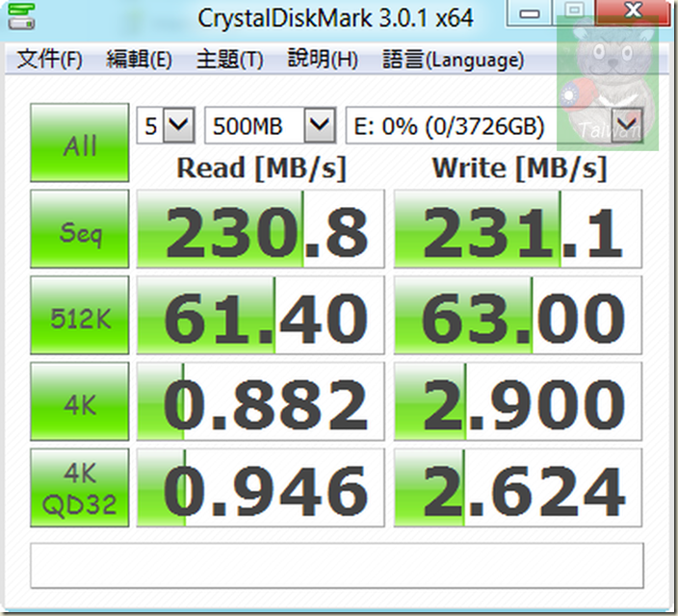The image size is (678, 616).
Task: Open the 說明(H) menu
Action: pyautogui.click(x=323, y=60)
